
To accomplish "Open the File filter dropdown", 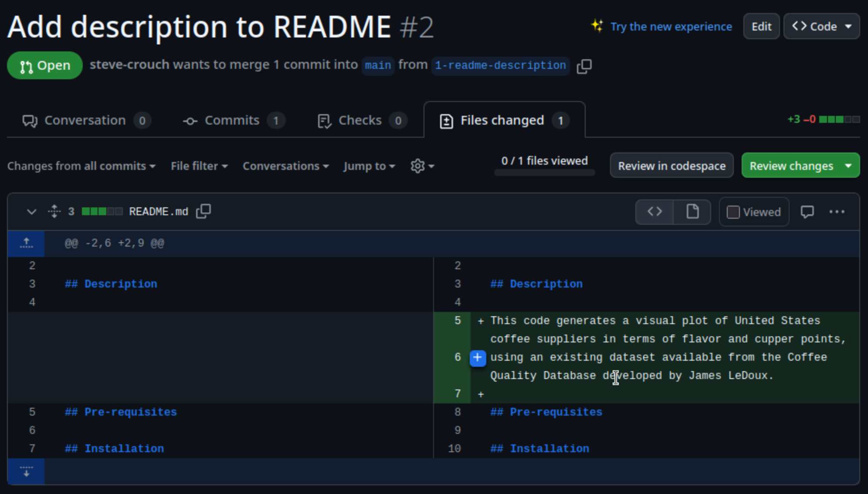I will click(199, 166).
